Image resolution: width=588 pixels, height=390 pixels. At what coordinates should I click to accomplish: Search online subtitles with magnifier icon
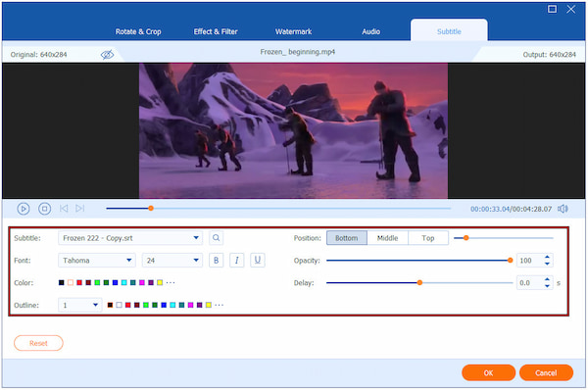(216, 238)
